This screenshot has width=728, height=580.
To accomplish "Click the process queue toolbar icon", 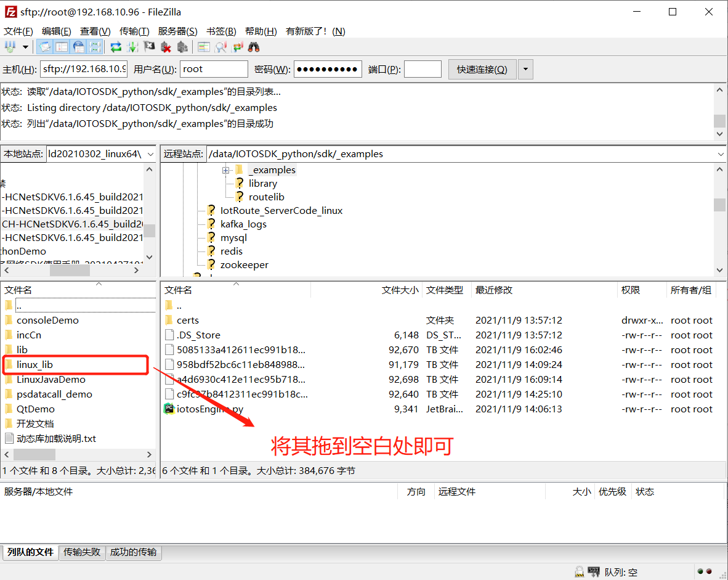I will [132, 47].
